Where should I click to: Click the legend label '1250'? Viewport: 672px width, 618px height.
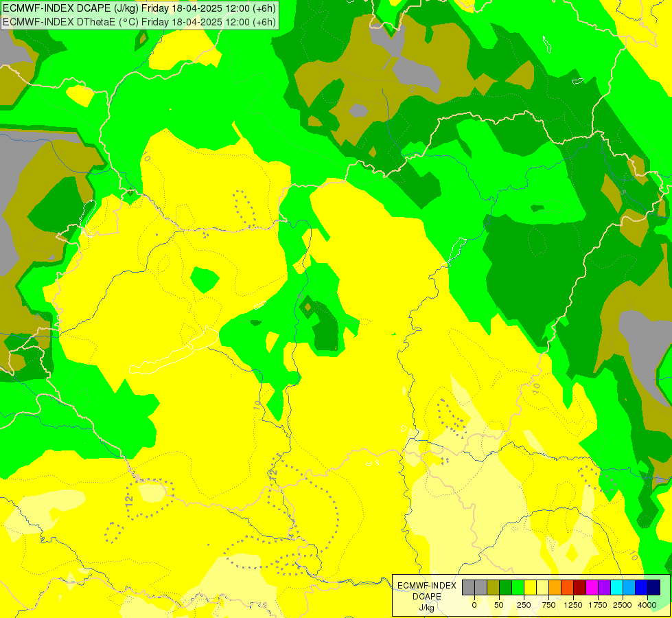pos(573,605)
